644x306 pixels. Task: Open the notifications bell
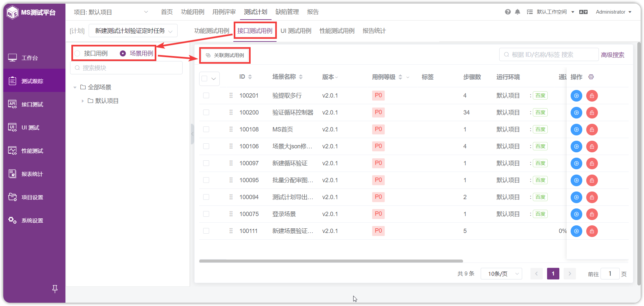click(518, 12)
